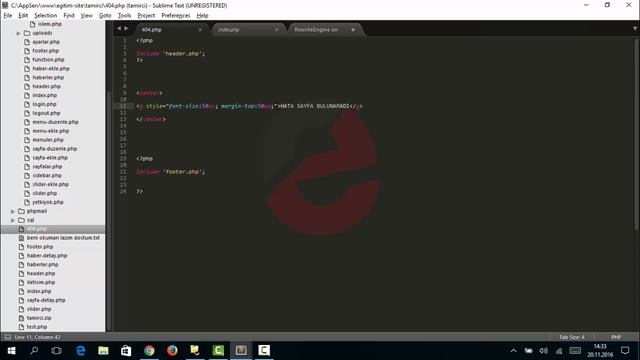
Task: Click the uploads folder icon
Action: pos(27,33)
